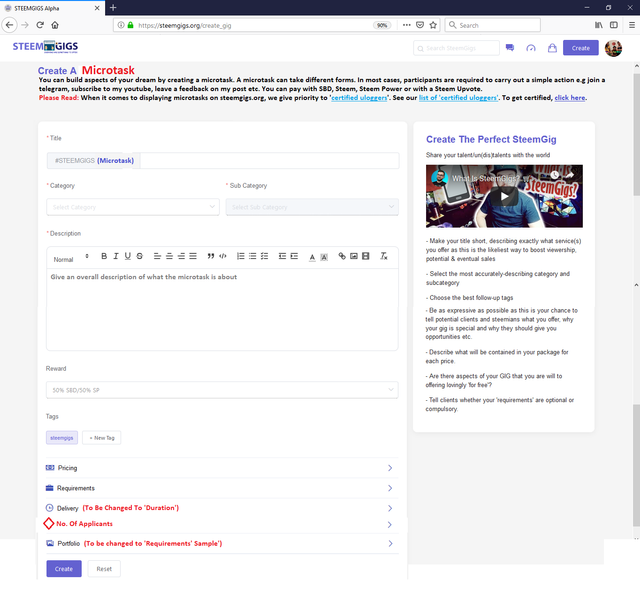Click the steemgigs tag chip
The height and width of the screenshot is (610, 640).
[x=62, y=438]
